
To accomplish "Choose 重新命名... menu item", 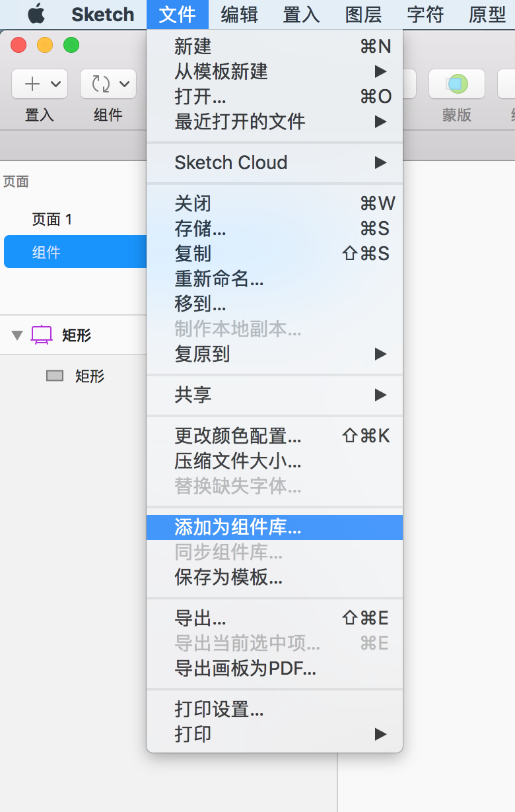I will (275, 279).
